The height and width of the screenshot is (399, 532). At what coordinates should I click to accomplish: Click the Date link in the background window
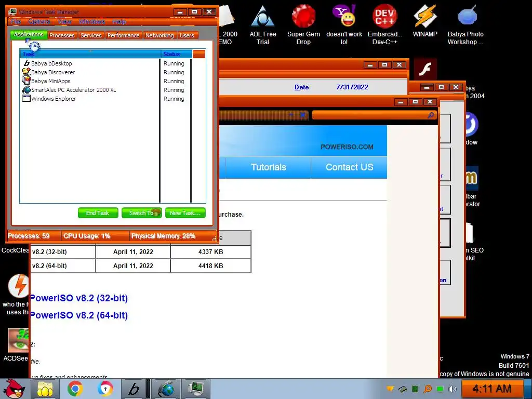302,87
